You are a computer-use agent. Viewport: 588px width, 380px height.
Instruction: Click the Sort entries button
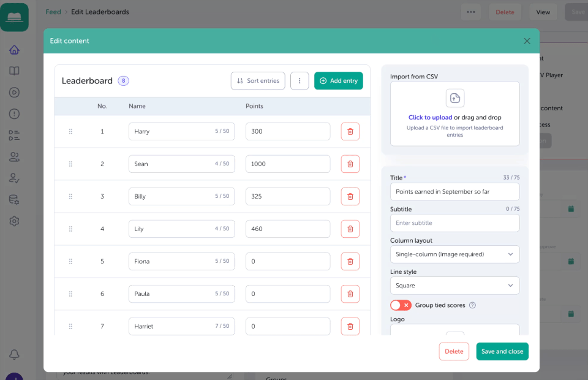[258, 81]
